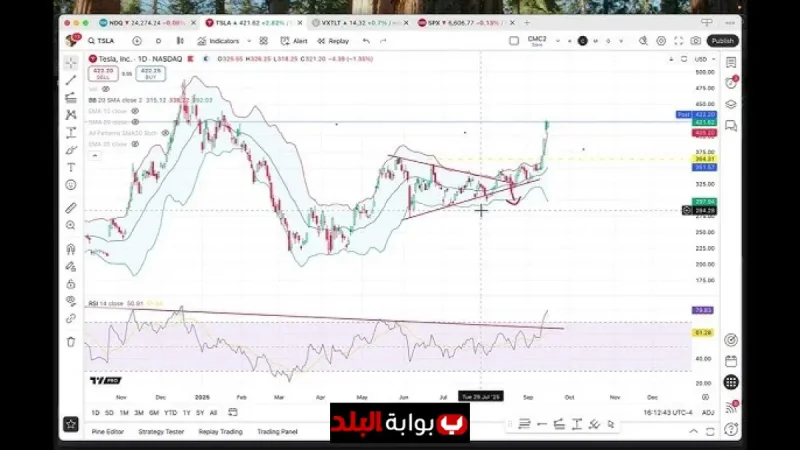Open indicator templates grid icon
Viewport: 800px width, 450px height.
[263, 41]
